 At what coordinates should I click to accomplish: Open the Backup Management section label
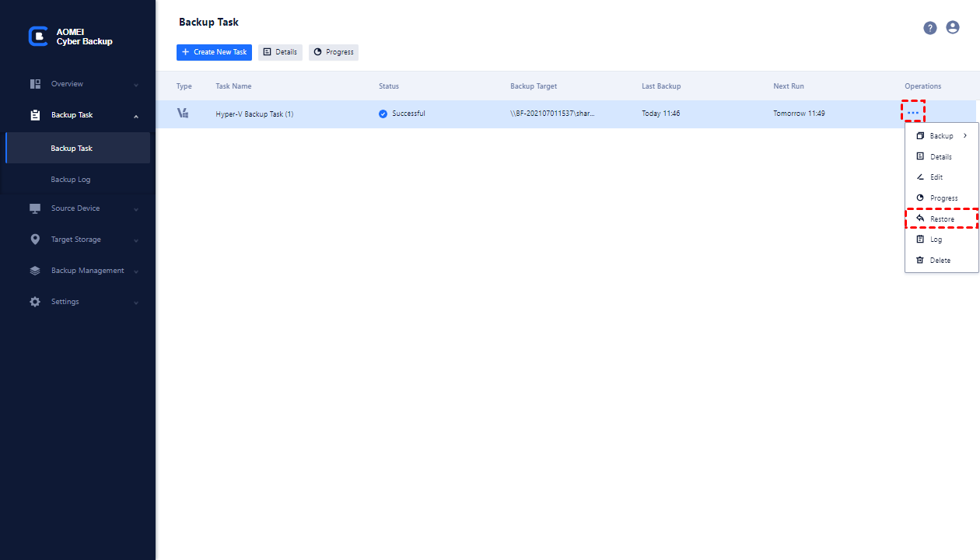[x=88, y=271]
